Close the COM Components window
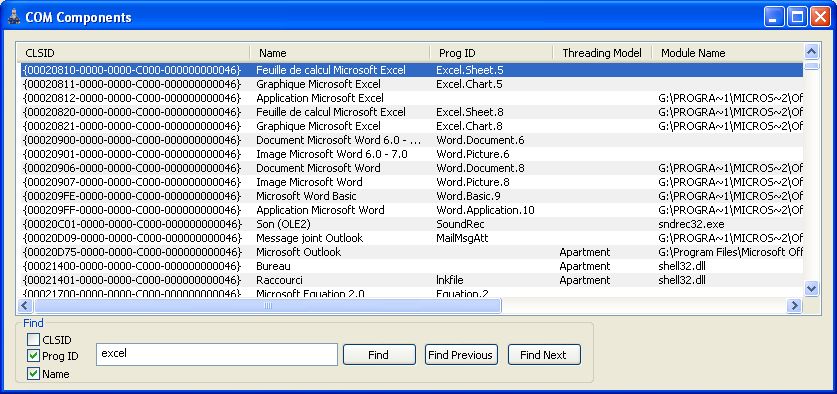 pyautogui.click(x=820, y=17)
